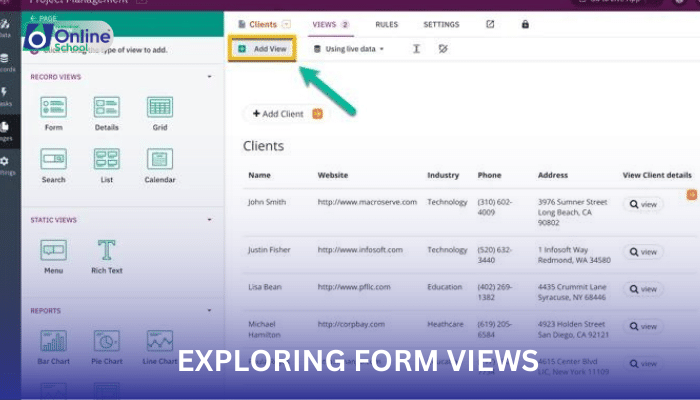The height and width of the screenshot is (400, 700).
Task: Open the Clients page dropdown arrow
Action: [287, 24]
